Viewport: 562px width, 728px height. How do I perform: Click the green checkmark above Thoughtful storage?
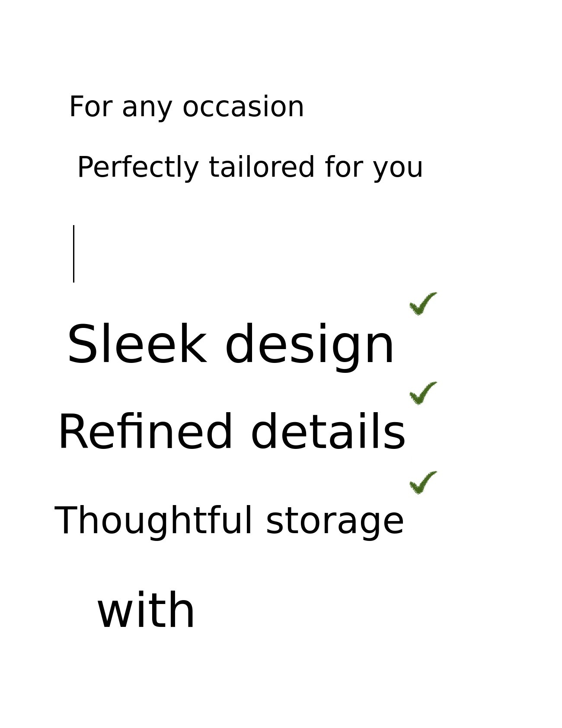coord(422,483)
